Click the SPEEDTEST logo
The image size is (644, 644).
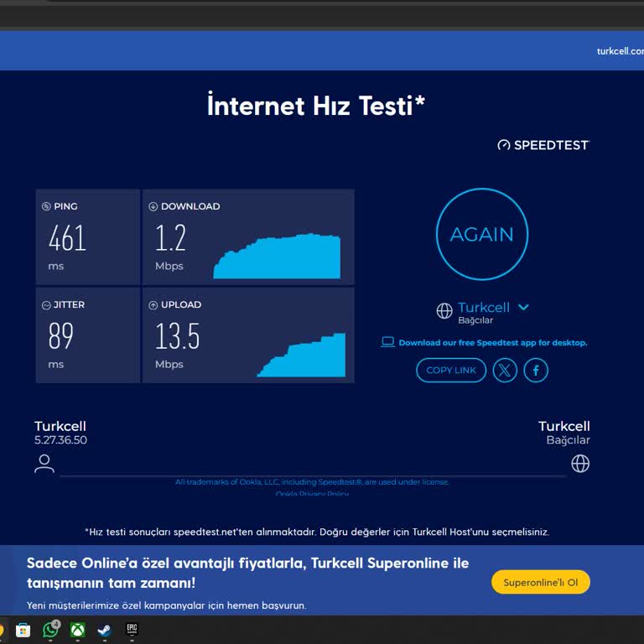(x=543, y=145)
